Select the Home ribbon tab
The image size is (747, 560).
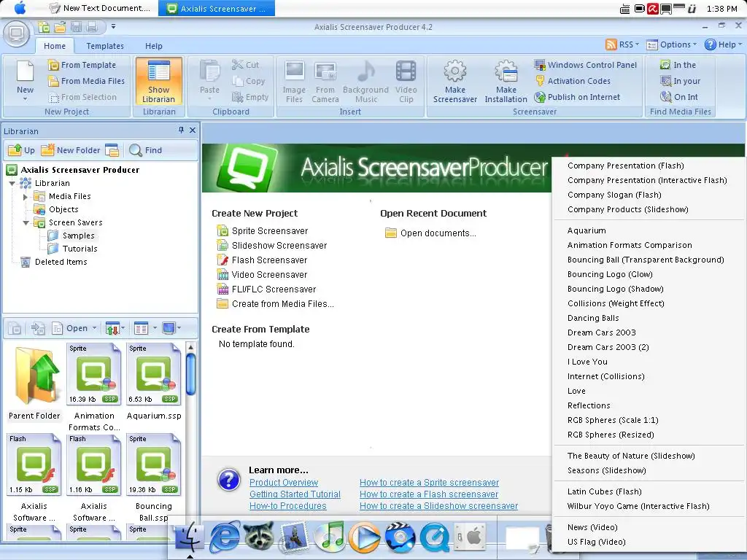pos(55,46)
